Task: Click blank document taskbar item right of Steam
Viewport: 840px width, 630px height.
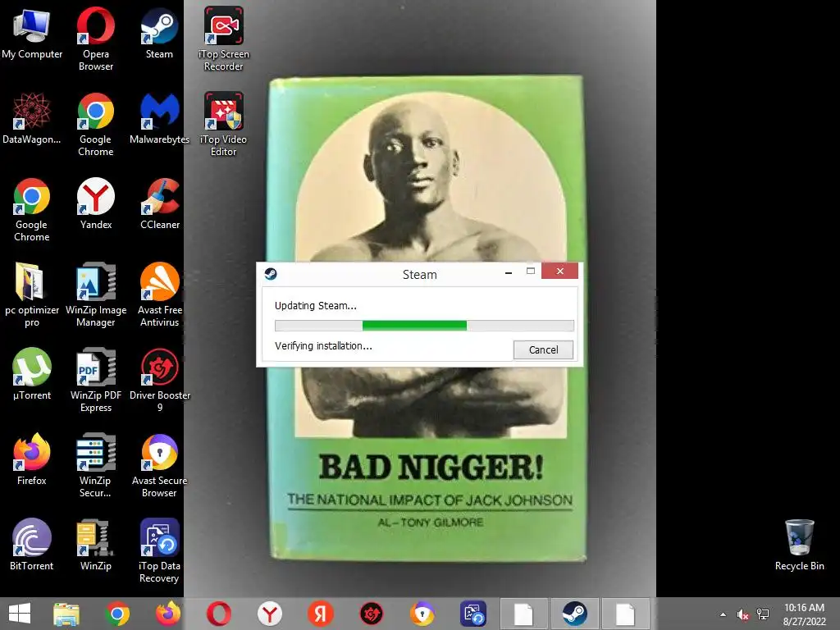Action: (x=625, y=614)
